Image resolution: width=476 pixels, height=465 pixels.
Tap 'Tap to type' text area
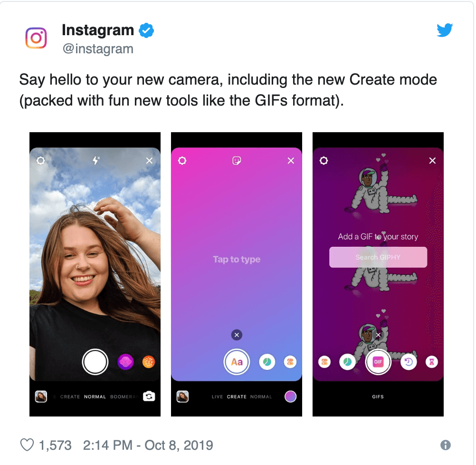point(237,259)
